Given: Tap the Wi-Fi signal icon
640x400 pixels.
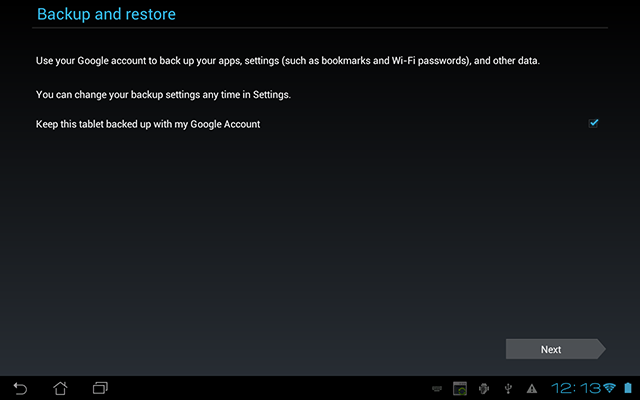Looking at the screenshot, I should (609, 387).
